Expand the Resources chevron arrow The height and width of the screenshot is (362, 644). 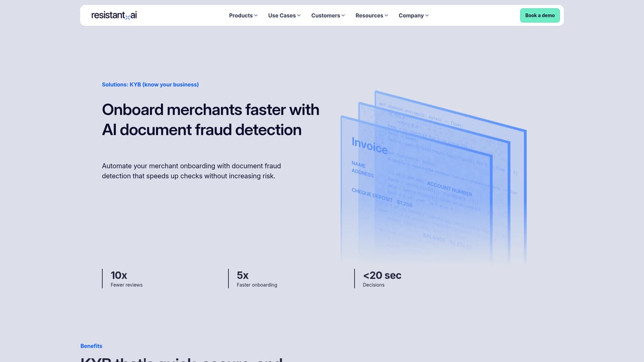coord(386,16)
